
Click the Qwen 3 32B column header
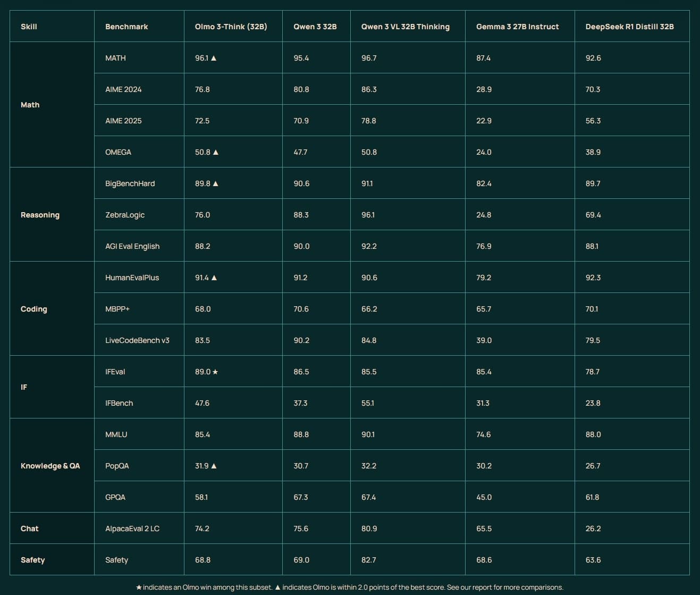click(x=315, y=27)
